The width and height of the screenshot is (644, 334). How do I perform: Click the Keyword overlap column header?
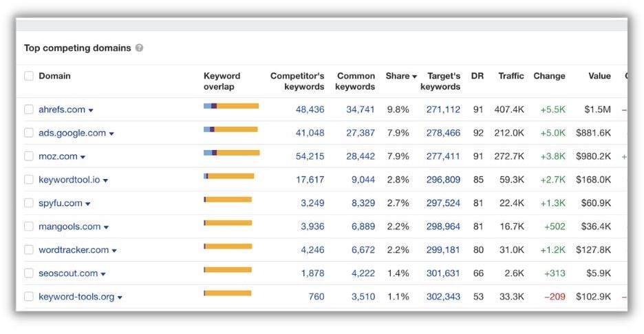pyautogui.click(x=222, y=81)
